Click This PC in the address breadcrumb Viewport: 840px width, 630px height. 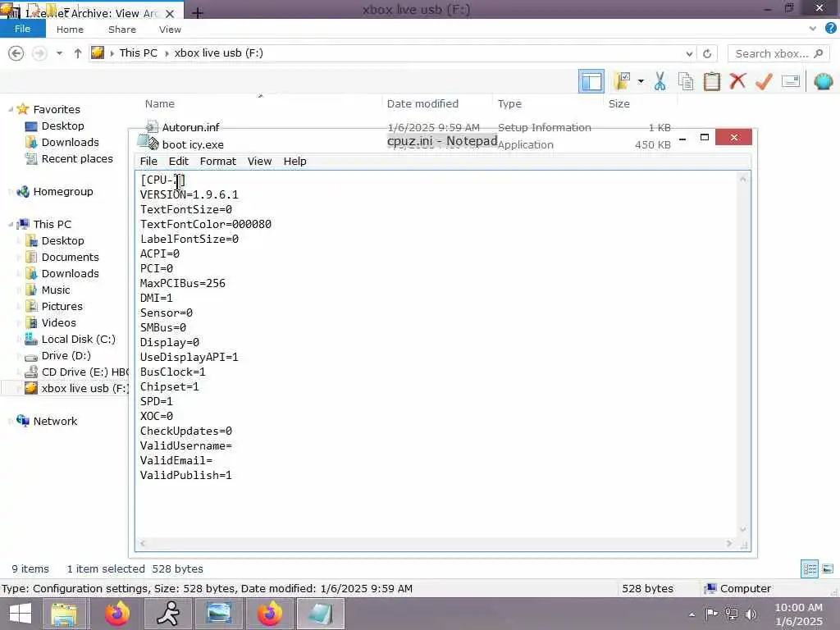(x=138, y=53)
